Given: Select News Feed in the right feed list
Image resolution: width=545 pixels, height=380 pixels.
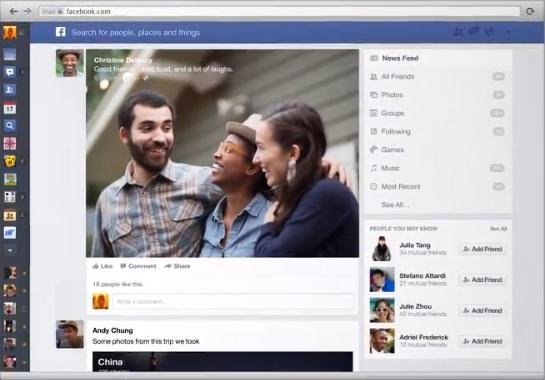Looking at the screenshot, I should pos(438,58).
